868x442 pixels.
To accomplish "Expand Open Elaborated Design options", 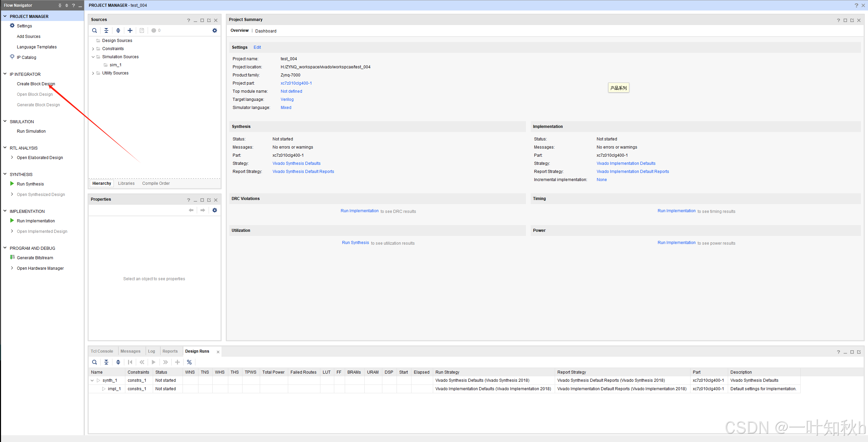I will (x=12, y=157).
